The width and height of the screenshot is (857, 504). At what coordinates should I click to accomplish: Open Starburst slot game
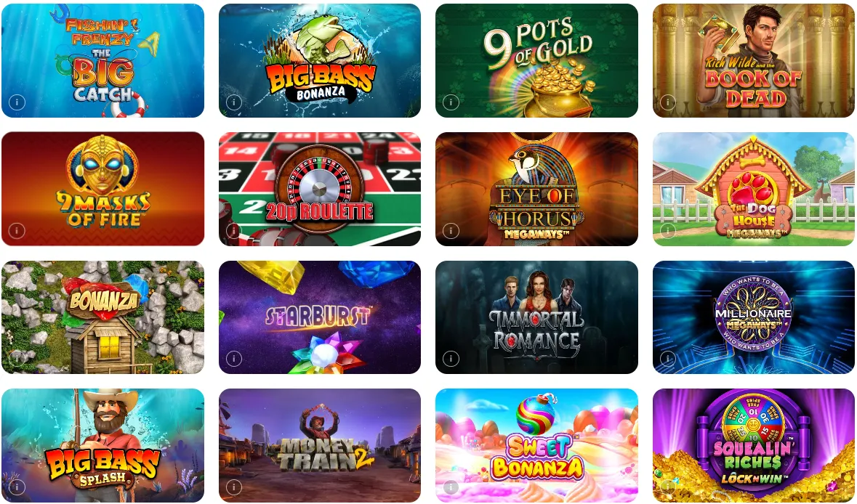tap(320, 317)
